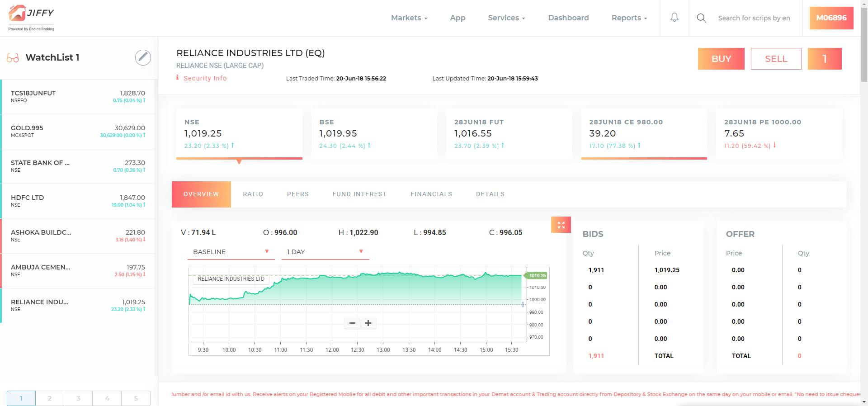Open the Security Info link
Viewport: 868px width, 406px height.
pos(205,78)
